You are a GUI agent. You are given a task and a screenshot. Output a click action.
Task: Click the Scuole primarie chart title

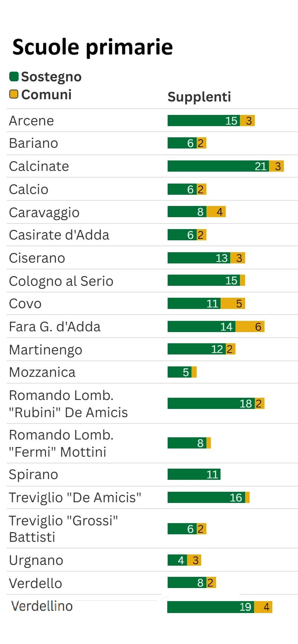(x=92, y=47)
